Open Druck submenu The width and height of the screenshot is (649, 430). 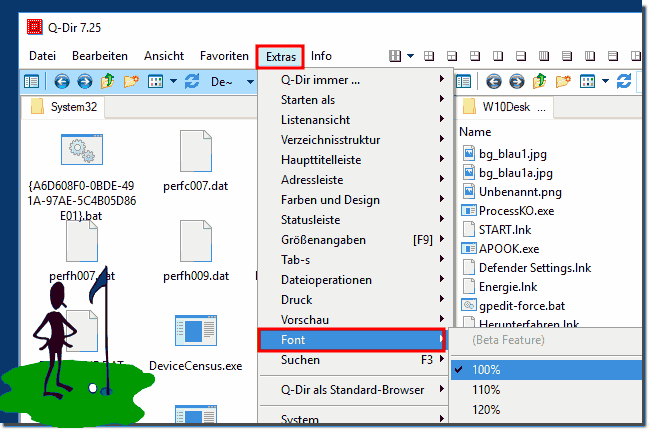click(353, 300)
